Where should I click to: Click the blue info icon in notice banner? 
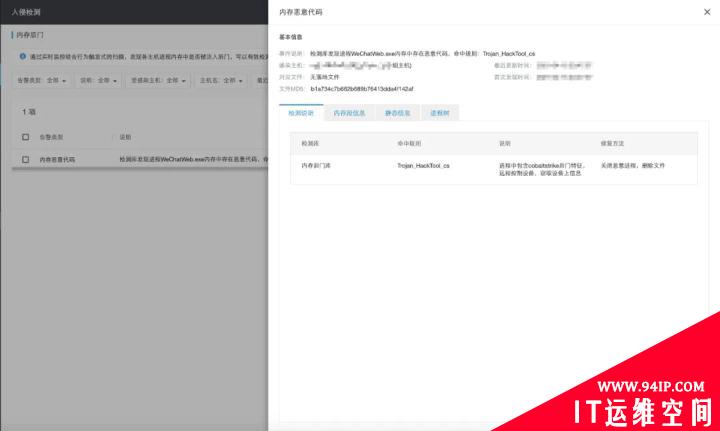pyautogui.click(x=23, y=57)
